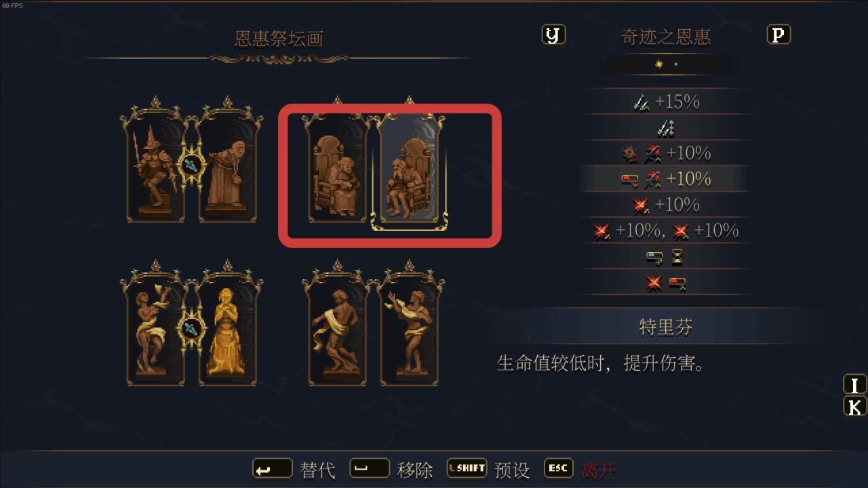Click the I key scroll up icon

(855, 385)
